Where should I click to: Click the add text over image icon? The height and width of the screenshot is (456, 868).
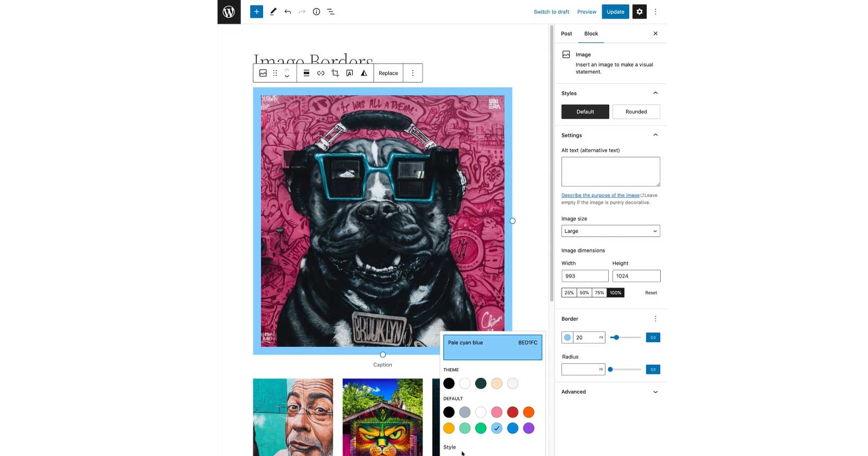[x=349, y=73]
